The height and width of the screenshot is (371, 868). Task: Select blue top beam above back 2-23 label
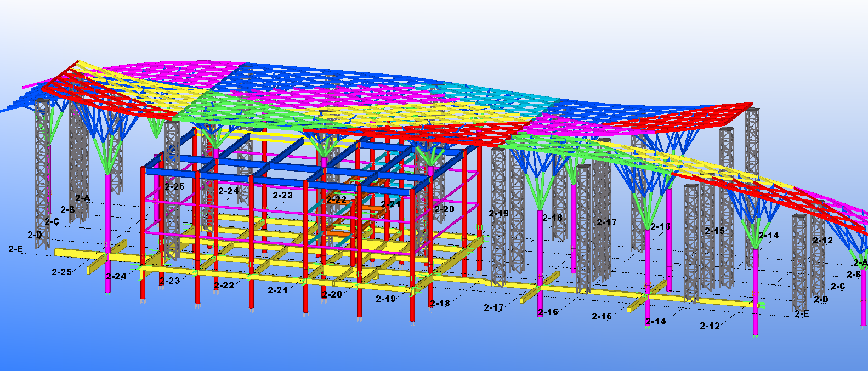point(280,181)
